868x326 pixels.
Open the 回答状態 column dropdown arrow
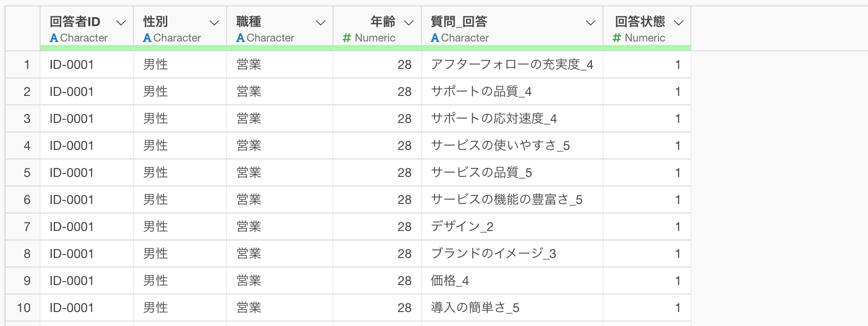(x=678, y=23)
